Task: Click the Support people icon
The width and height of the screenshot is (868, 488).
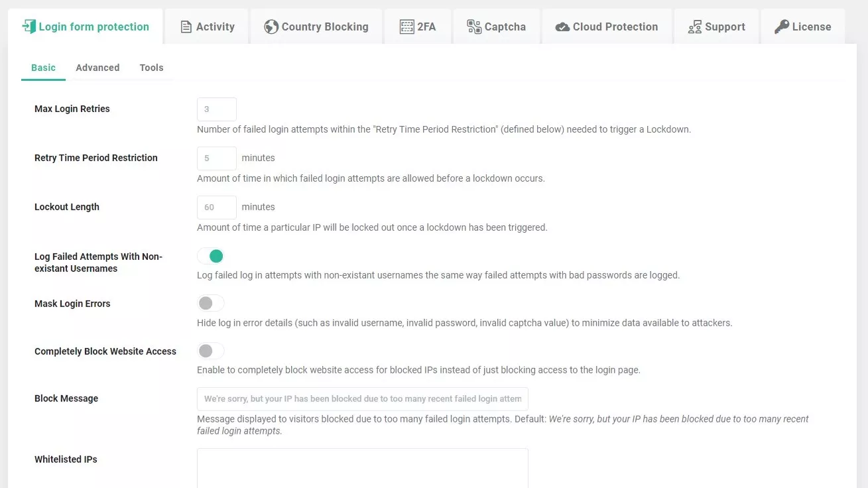Action: coord(694,27)
